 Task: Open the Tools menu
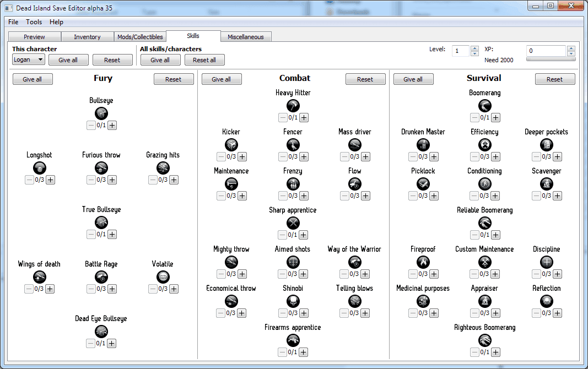point(34,22)
